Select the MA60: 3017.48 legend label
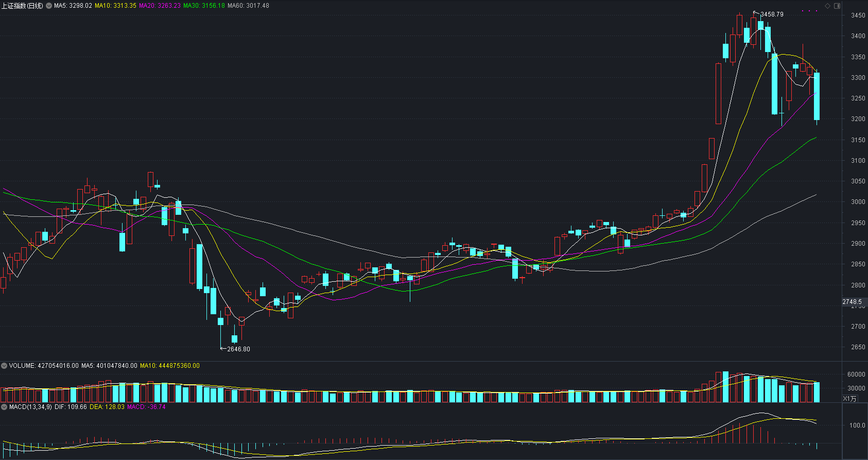This screenshot has height=460, width=868. (x=248, y=6)
